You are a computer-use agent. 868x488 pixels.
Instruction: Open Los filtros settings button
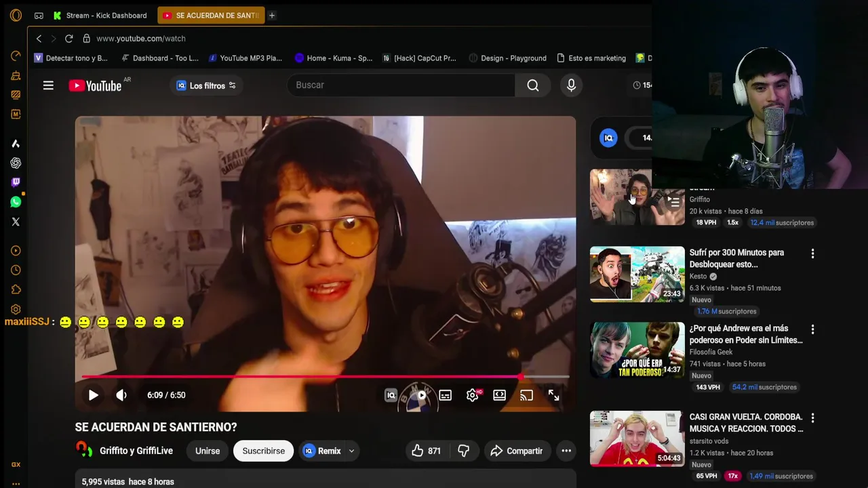tap(207, 85)
